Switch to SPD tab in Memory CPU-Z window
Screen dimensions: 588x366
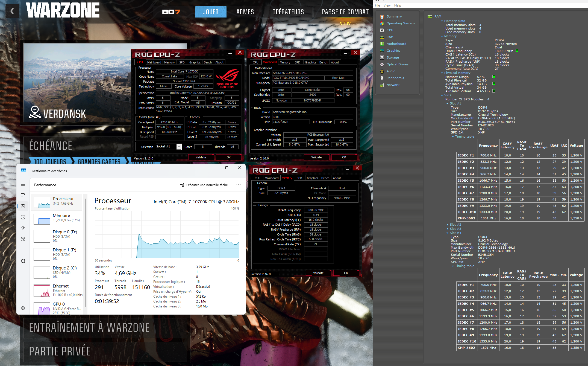tap(299, 178)
